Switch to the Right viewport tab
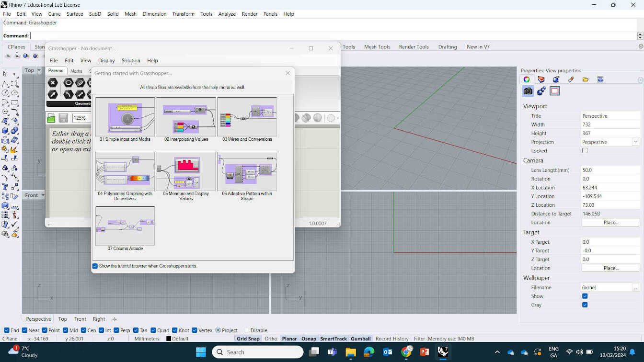The height and width of the screenshot is (362, 644). (x=99, y=319)
